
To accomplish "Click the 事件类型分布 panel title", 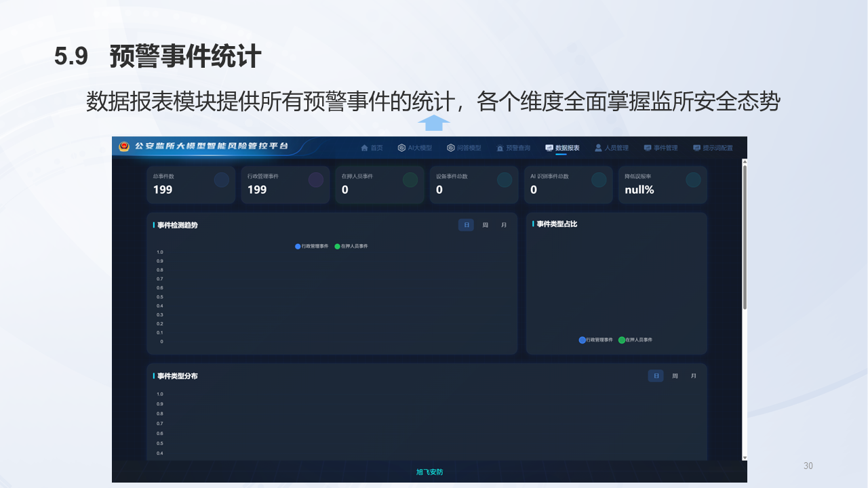I will 178,376.
